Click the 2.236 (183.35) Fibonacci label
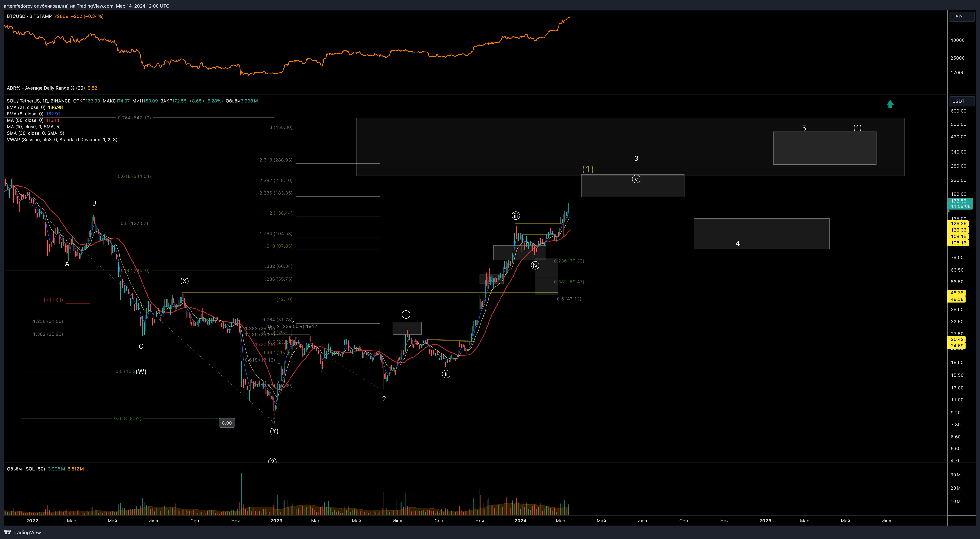 pyautogui.click(x=276, y=193)
